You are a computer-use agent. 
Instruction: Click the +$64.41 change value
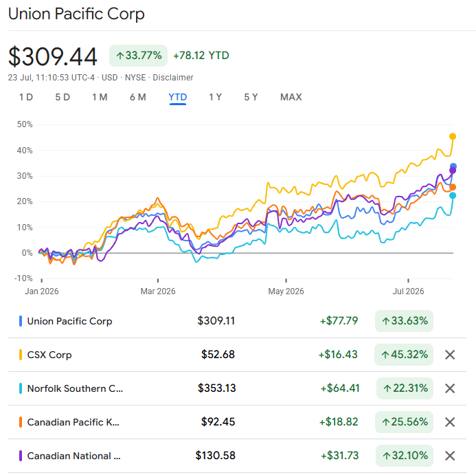pos(340,388)
